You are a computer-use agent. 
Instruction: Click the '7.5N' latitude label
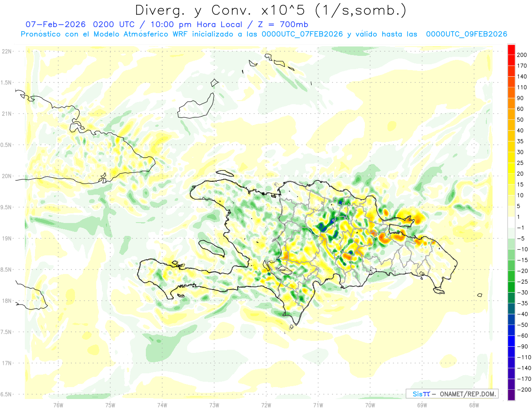(6, 332)
